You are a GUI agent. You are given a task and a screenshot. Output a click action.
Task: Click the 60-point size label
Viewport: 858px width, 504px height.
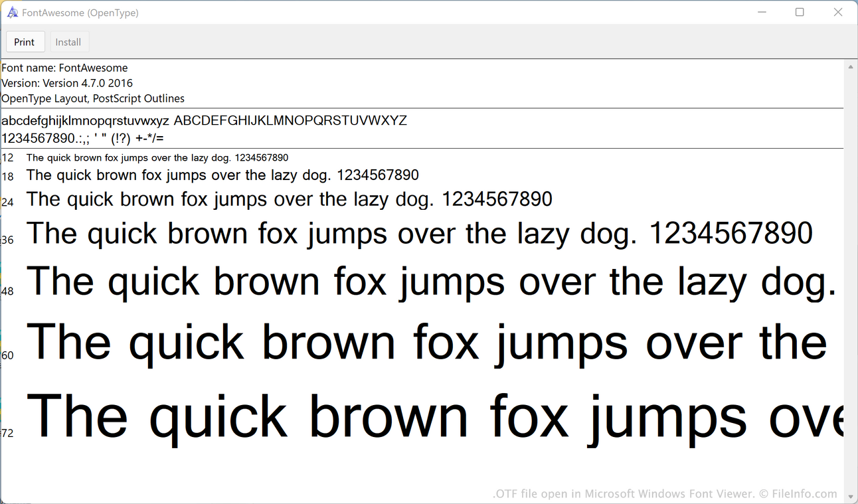pos(7,356)
